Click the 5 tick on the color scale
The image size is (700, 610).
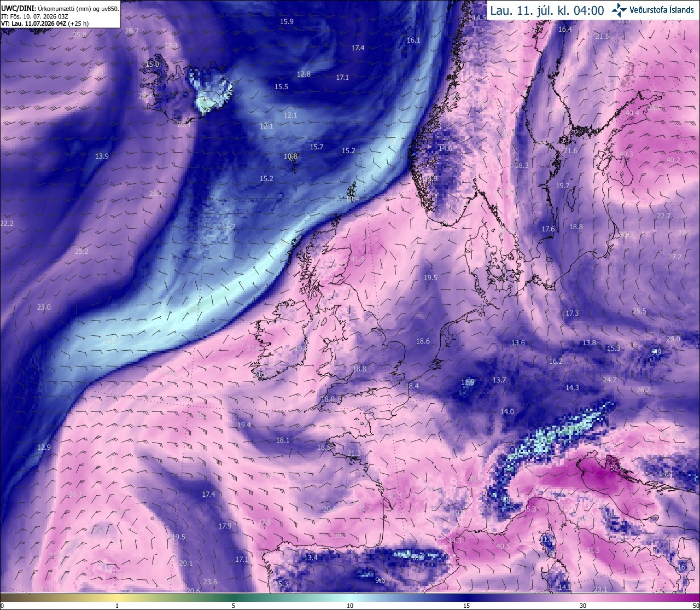pos(234,606)
